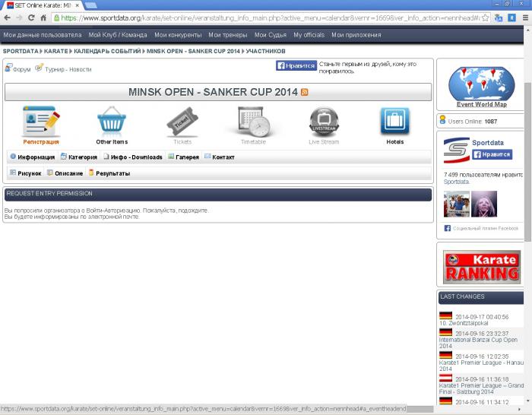Click Facebook Нравится button above title

296,65
